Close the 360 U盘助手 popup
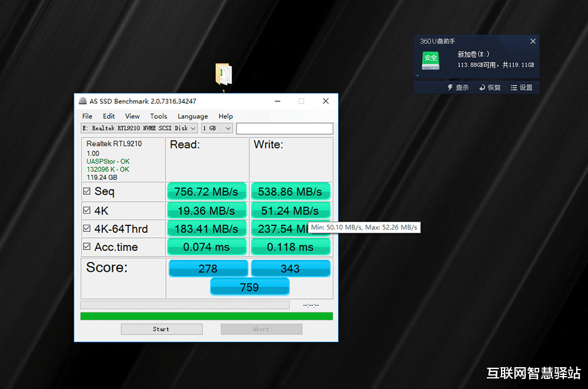Image resolution: width=588 pixels, height=389 pixels. pyautogui.click(x=533, y=41)
